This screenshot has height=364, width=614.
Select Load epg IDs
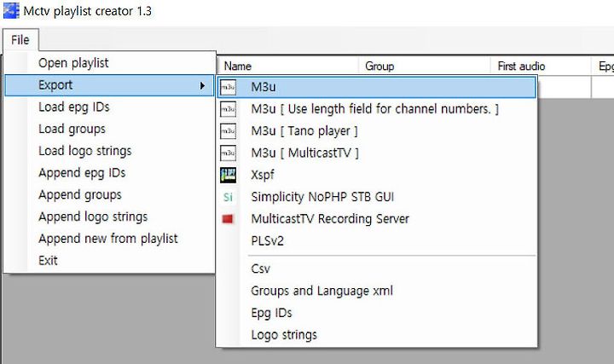(x=110, y=107)
